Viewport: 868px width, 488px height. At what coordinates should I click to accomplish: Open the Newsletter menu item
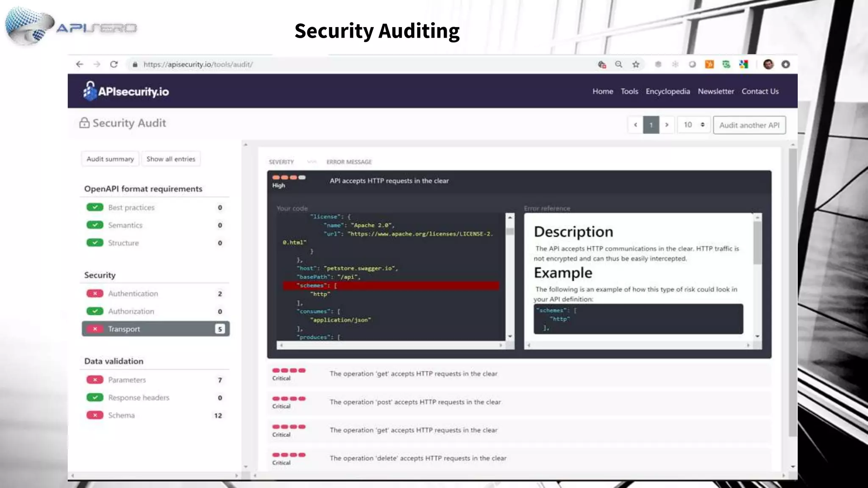[716, 91]
